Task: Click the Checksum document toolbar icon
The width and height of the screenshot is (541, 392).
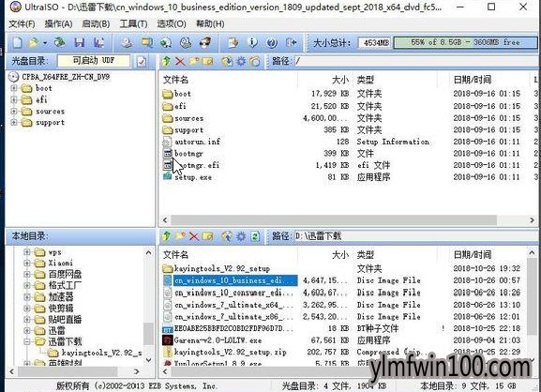Action: tap(233, 43)
